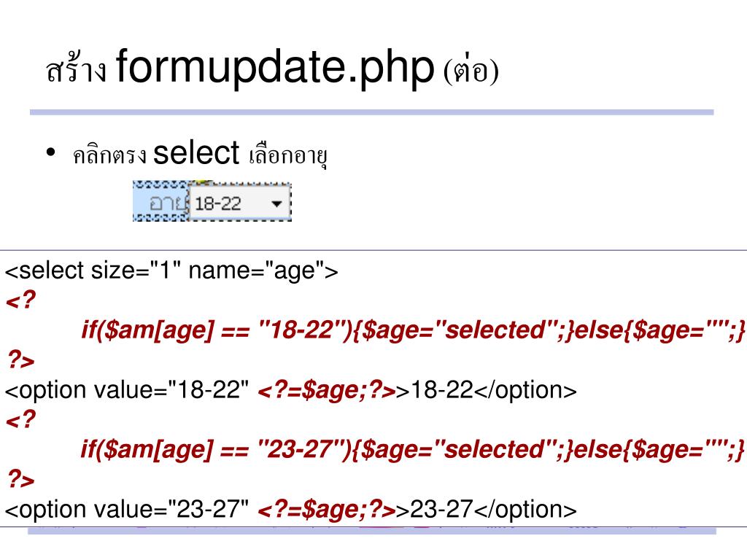Click the select size="1" name="age" line
This screenshot has height=560, width=747.
click(172, 272)
